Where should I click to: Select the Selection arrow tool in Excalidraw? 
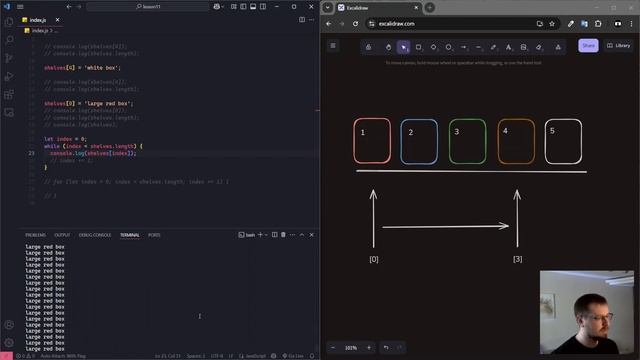[403, 47]
